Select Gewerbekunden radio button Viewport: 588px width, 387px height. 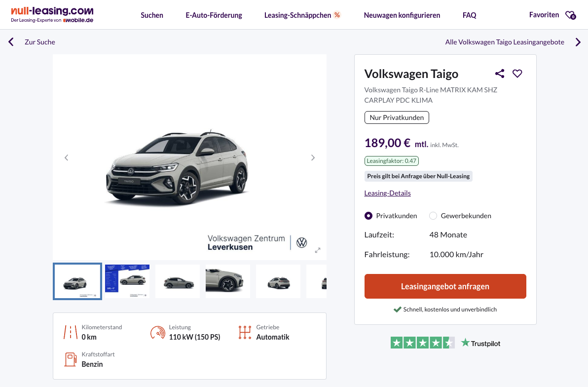pyautogui.click(x=433, y=216)
